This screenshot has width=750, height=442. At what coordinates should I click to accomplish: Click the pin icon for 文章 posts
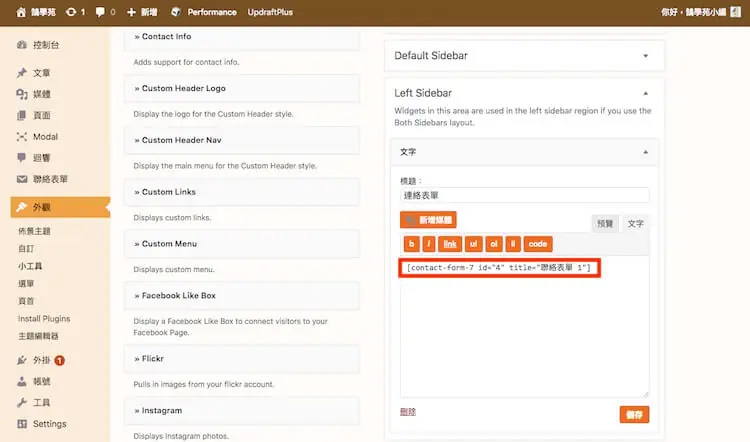[22, 73]
